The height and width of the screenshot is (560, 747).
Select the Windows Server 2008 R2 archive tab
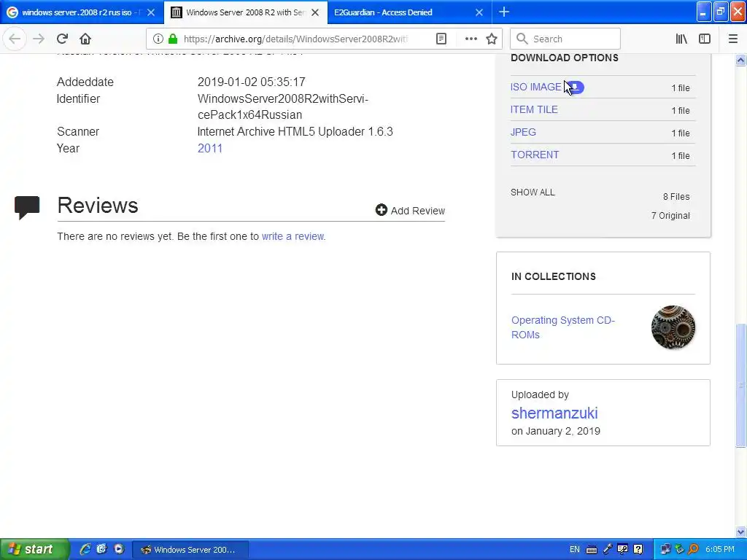(245, 12)
